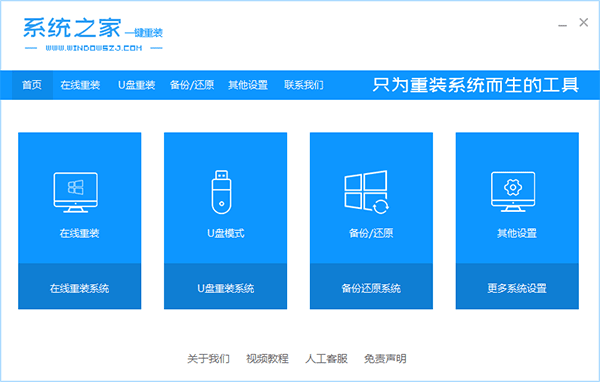Contact support via 人工客服 link
Viewport: 600px width, 382px height.
pyautogui.click(x=326, y=359)
